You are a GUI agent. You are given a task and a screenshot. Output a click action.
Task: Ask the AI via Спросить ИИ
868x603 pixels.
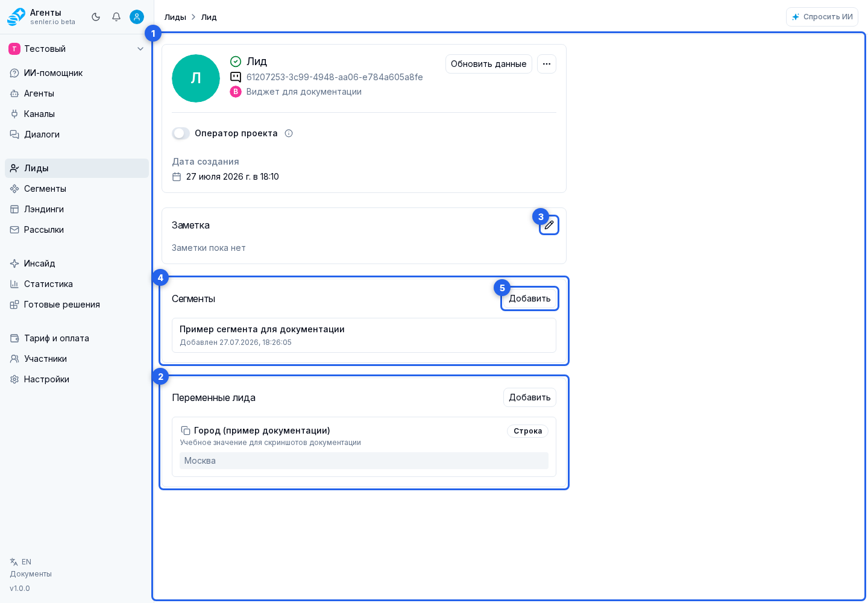click(x=822, y=17)
